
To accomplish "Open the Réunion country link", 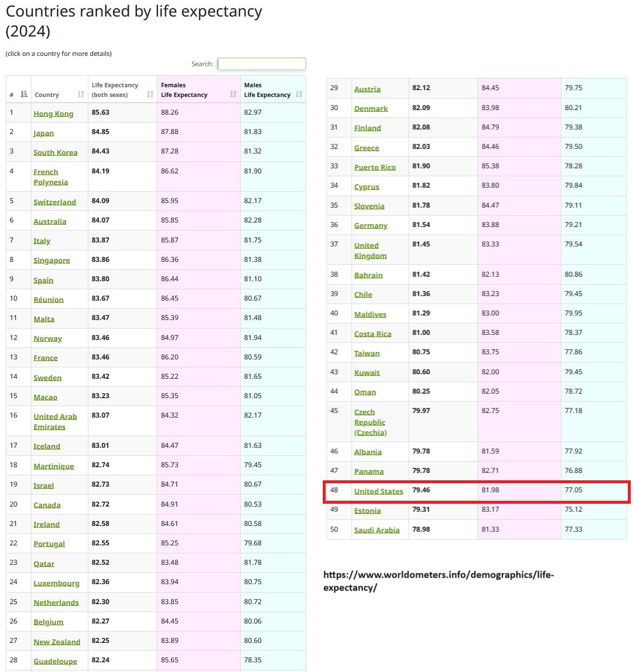I will tap(48, 299).
